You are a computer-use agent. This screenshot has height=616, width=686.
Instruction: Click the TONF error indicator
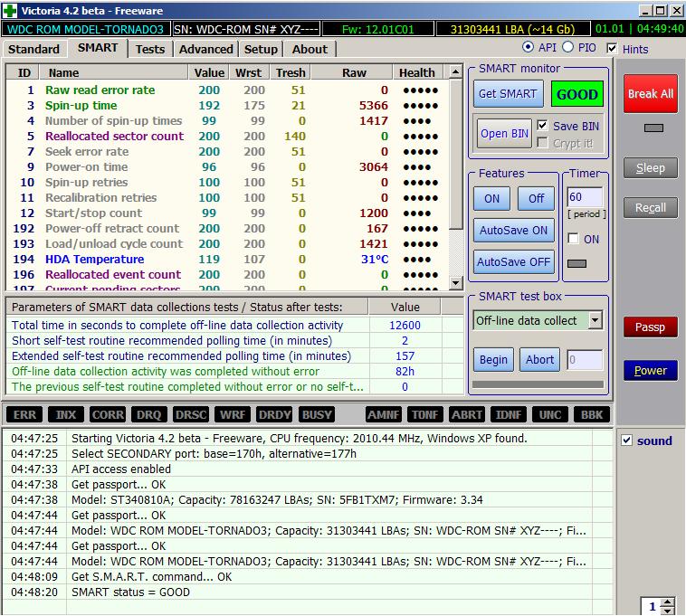click(x=425, y=414)
